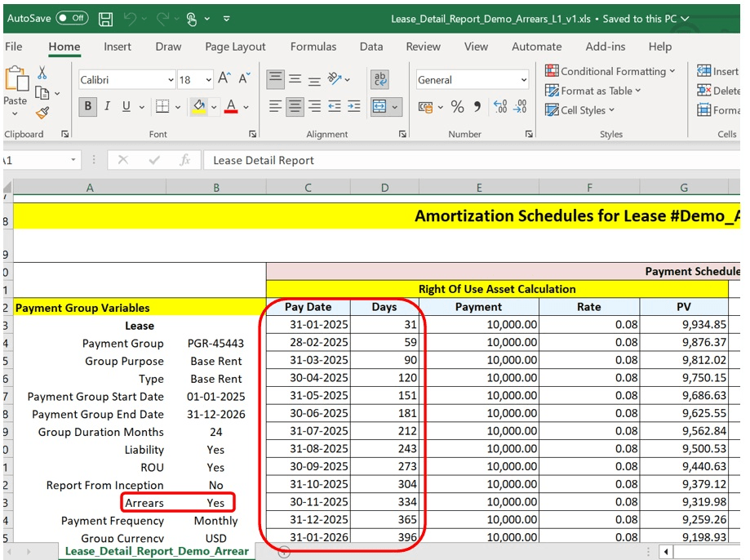Screen dimensions: 750x560
Task: Click the Insert Function fx icon
Action: coord(184,160)
